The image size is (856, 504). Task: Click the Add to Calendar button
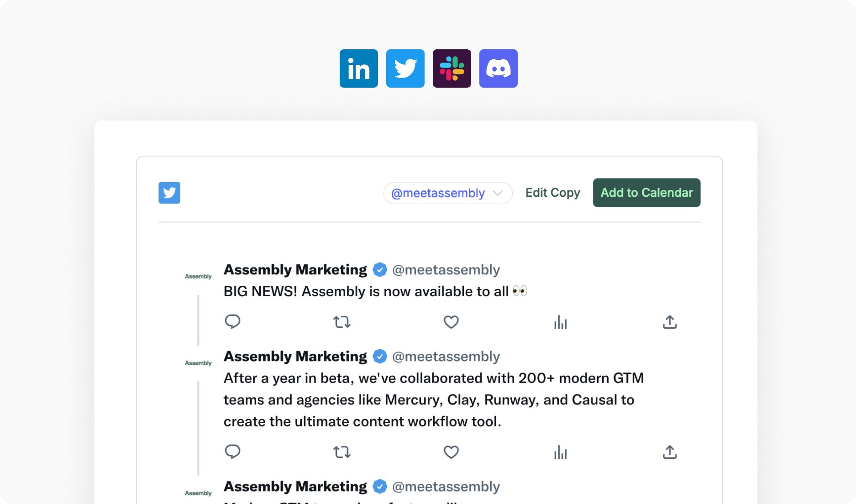point(646,193)
